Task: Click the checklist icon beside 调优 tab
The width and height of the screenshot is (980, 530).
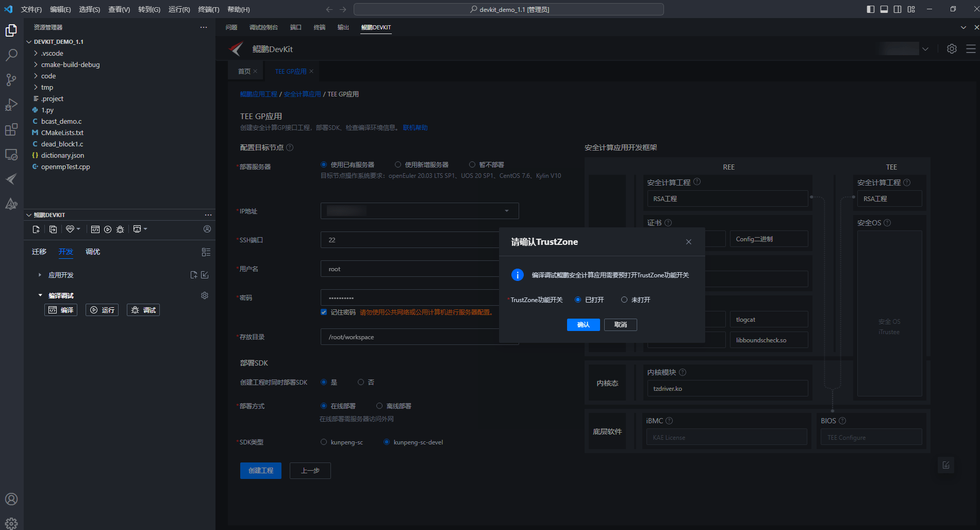Action: (206, 252)
